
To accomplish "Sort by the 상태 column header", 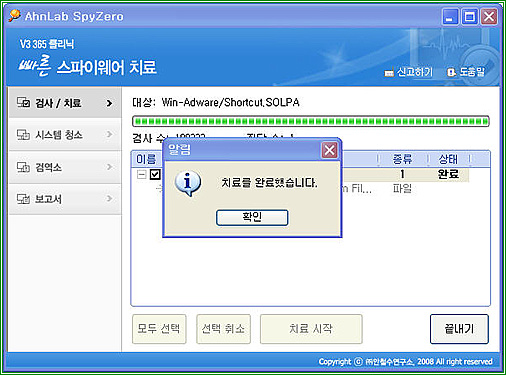I will tap(448, 159).
